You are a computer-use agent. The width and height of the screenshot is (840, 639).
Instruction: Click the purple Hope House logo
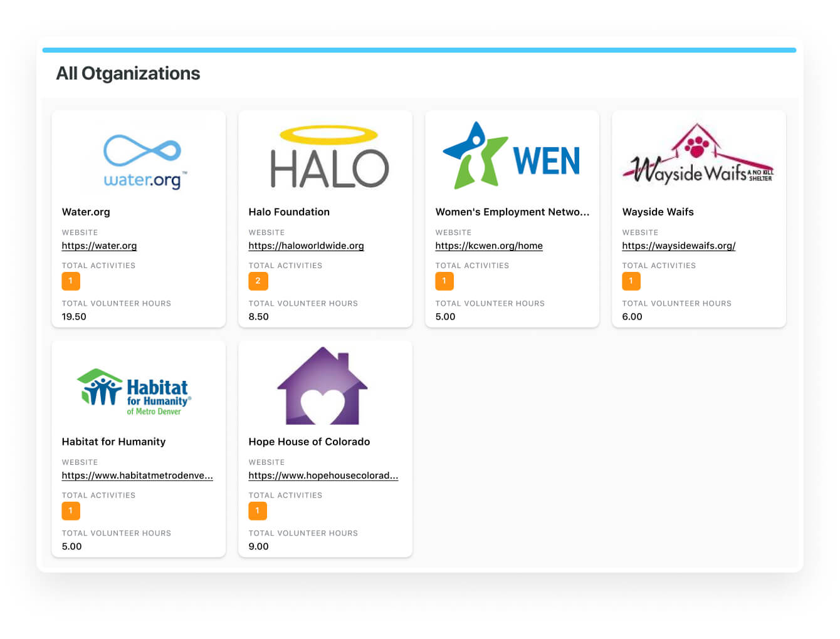(x=322, y=386)
